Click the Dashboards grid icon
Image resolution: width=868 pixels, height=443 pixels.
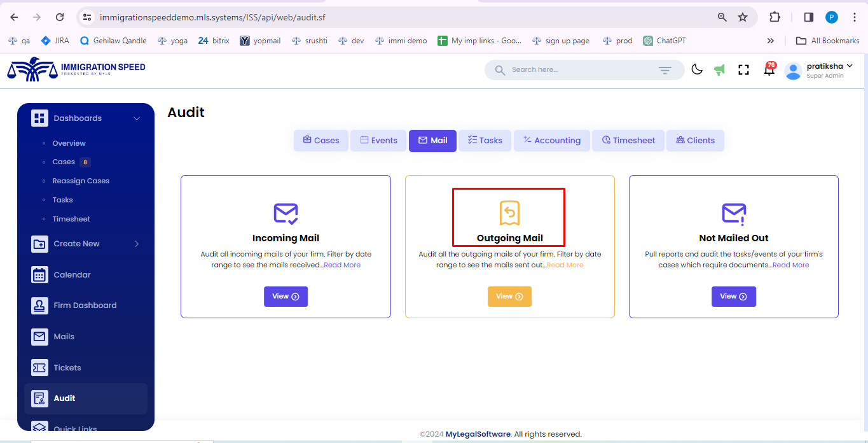point(39,118)
